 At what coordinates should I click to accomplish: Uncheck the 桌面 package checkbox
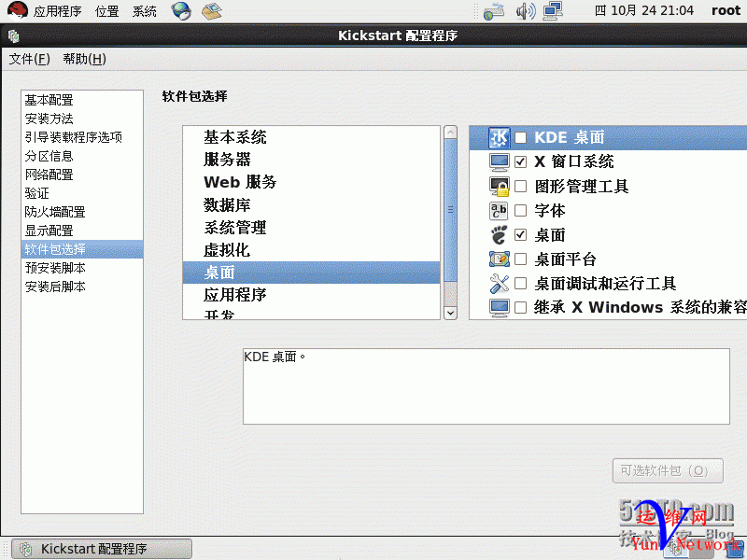[x=521, y=235]
